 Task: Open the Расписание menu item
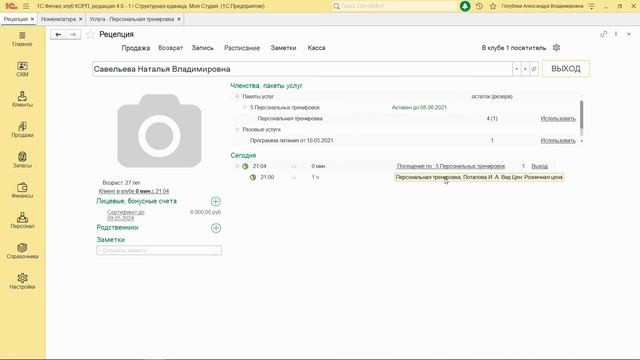tap(242, 48)
